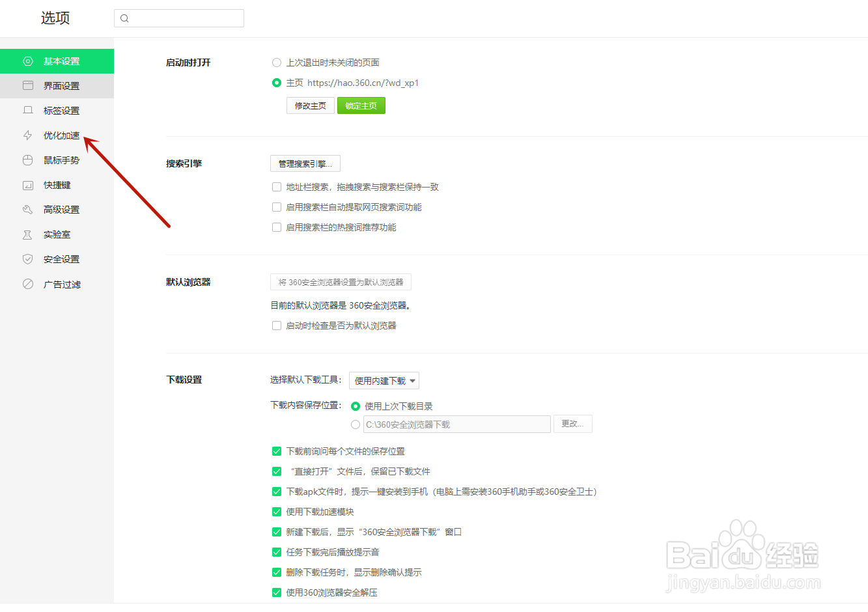Click 修改主页 button
The image size is (868, 612).
coord(311,105)
